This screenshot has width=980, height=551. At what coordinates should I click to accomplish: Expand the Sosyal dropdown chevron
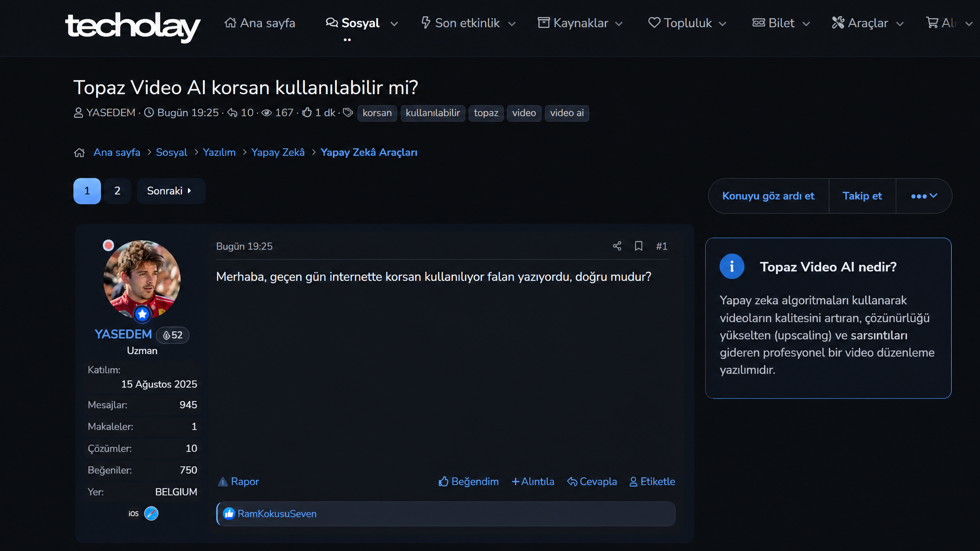pyautogui.click(x=394, y=23)
